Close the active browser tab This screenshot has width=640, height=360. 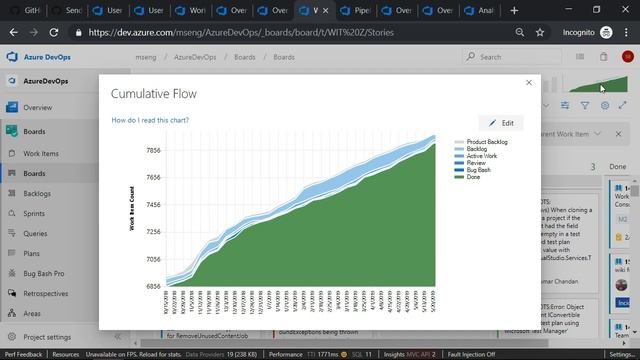pyautogui.click(x=326, y=11)
